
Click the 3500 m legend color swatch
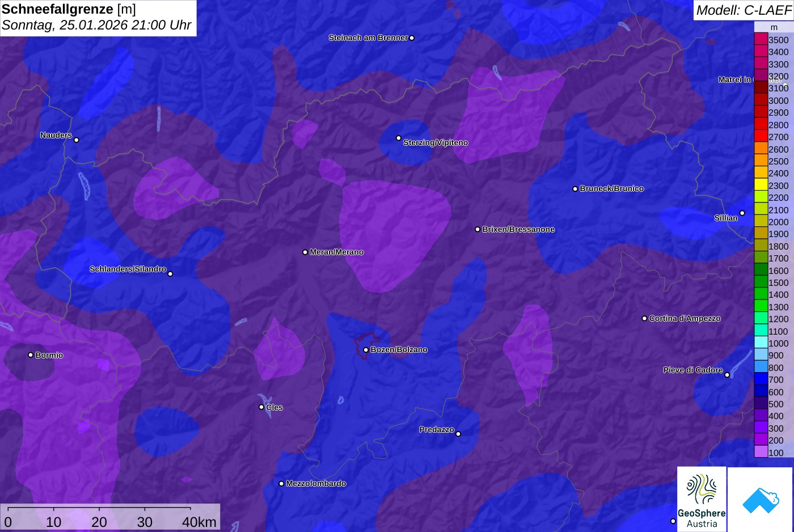point(761,40)
